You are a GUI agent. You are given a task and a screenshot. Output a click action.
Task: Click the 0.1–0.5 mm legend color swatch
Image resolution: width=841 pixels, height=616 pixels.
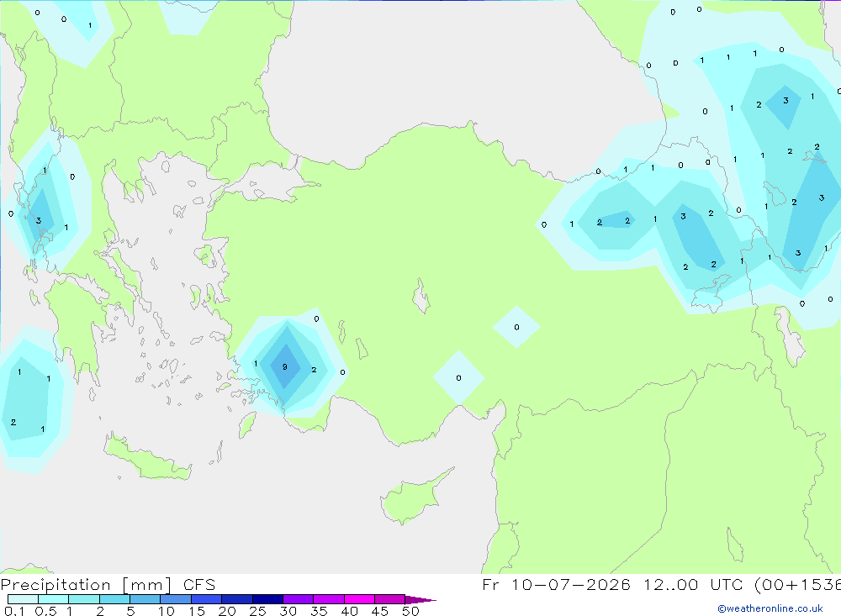tap(23, 599)
